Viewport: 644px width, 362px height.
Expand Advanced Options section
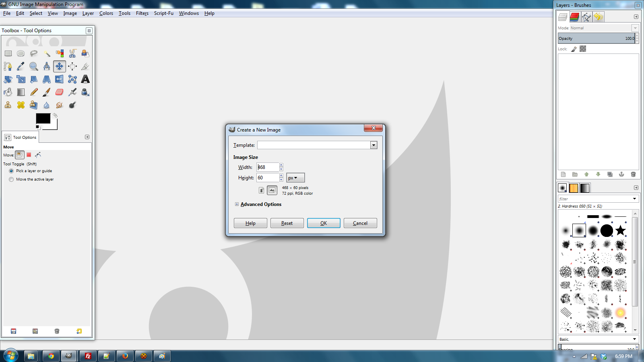[237, 204]
